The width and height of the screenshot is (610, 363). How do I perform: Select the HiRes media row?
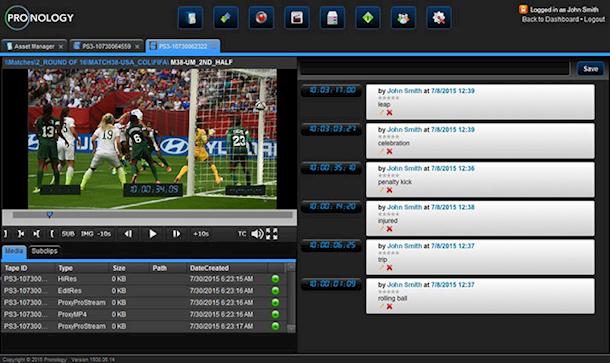(144, 279)
